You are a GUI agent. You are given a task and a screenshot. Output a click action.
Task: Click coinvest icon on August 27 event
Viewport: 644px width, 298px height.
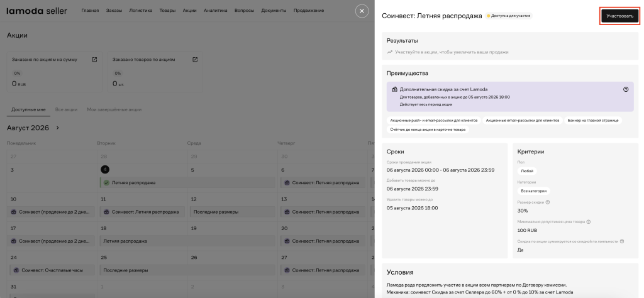click(287, 270)
